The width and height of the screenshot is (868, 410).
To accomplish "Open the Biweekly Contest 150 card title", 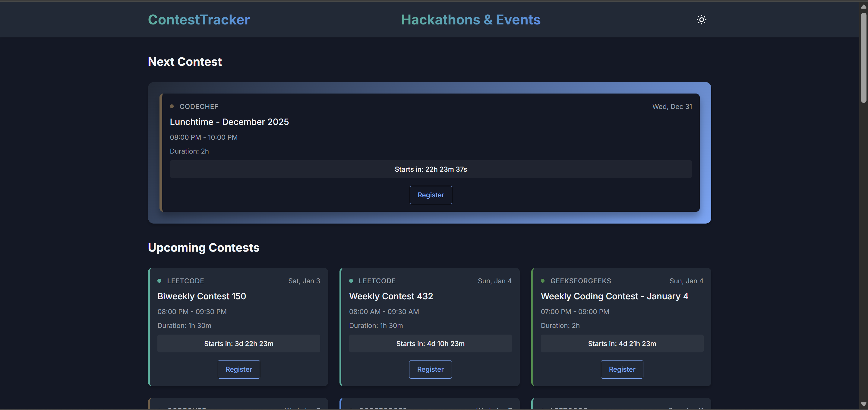I will pyautogui.click(x=201, y=296).
